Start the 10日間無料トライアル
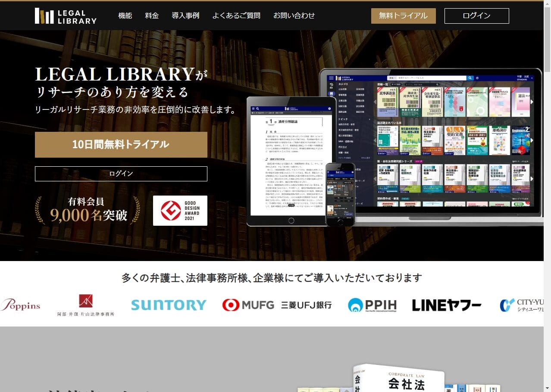551x392 pixels. 121,144
